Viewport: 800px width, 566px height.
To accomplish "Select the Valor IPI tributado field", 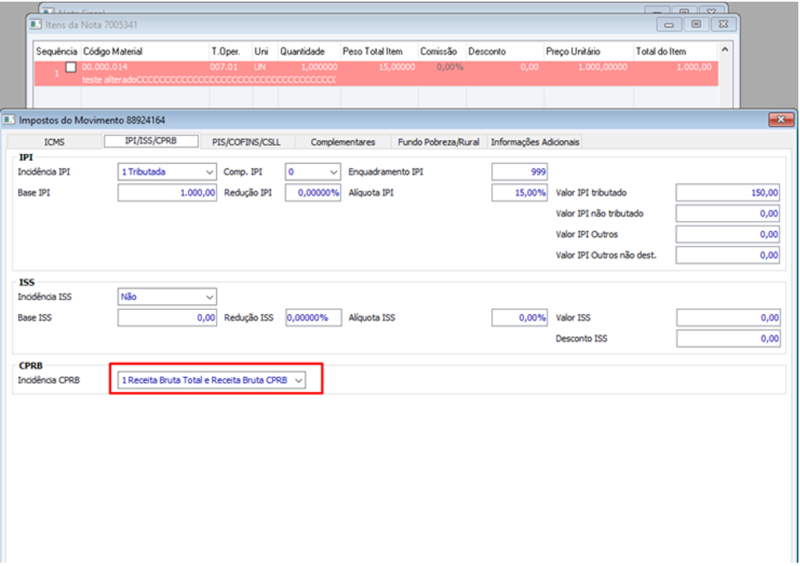I will pyautogui.click(x=728, y=193).
